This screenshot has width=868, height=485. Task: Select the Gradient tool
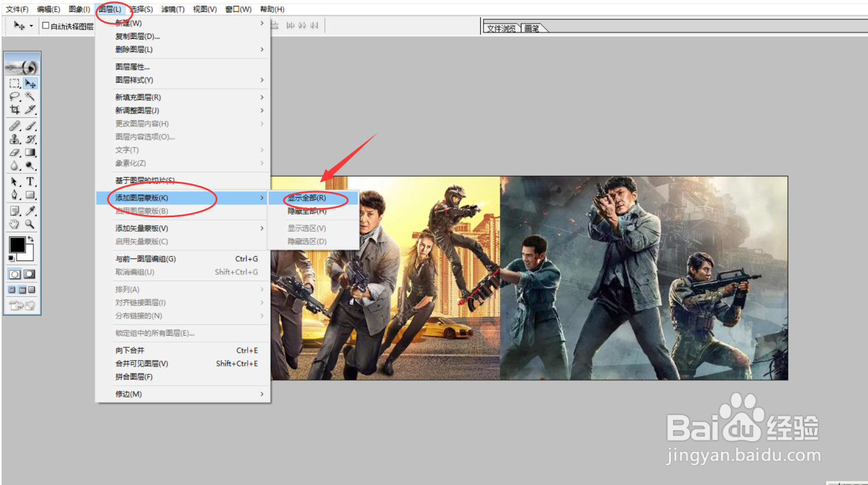(x=30, y=153)
